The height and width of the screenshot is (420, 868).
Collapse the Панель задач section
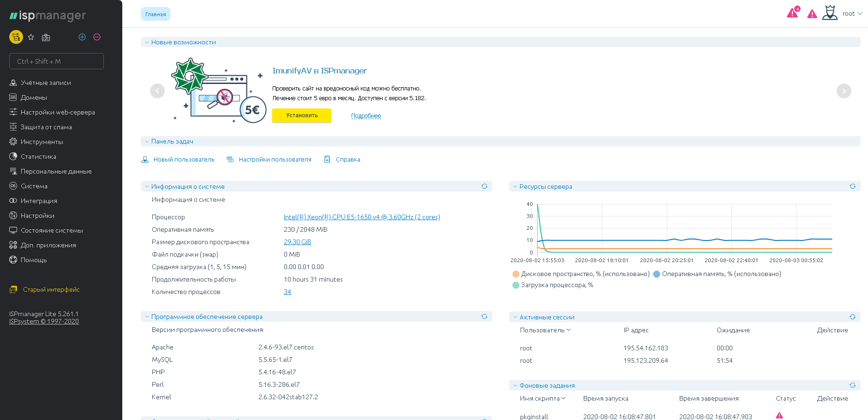pyautogui.click(x=147, y=142)
